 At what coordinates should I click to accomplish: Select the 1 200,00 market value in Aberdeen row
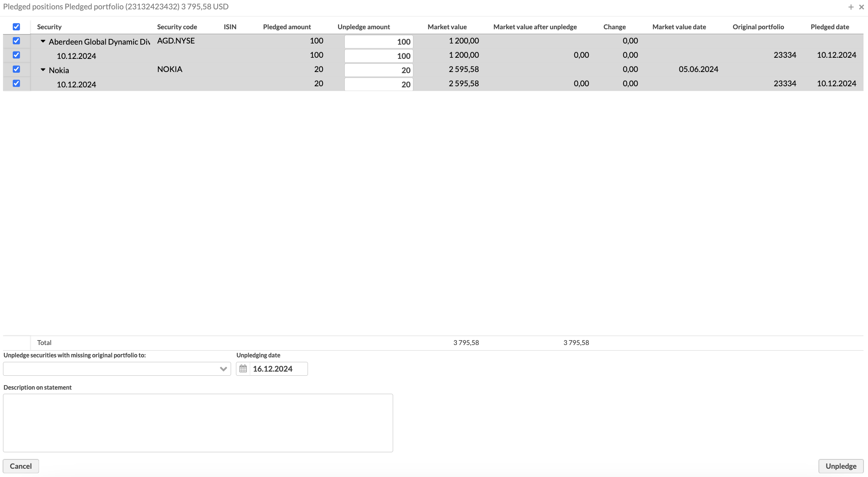(x=464, y=41)
